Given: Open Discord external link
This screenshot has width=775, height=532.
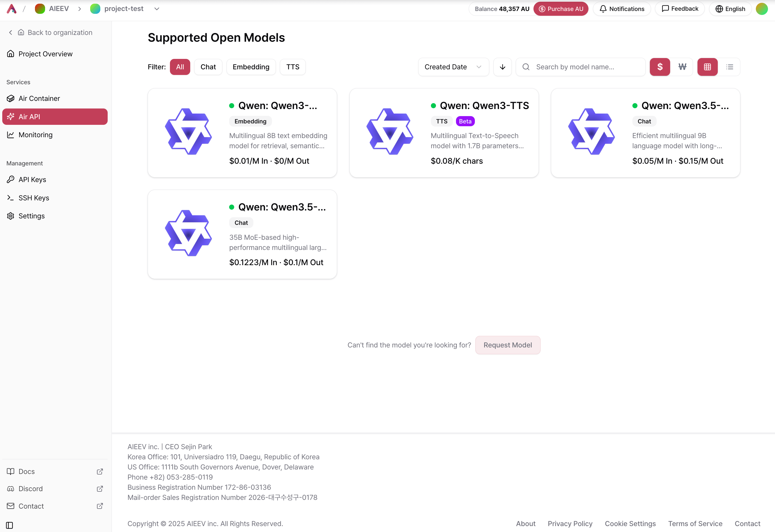Looking at the screenshot, I should [55, 489].
